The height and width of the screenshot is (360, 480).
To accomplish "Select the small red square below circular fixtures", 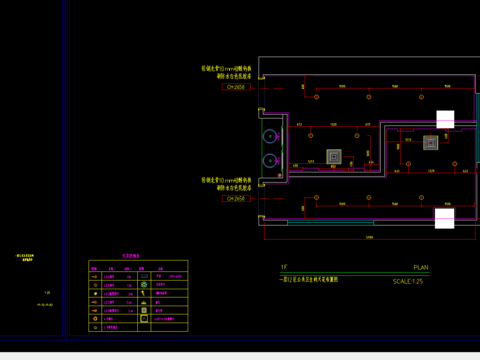I will pos(280,175).
